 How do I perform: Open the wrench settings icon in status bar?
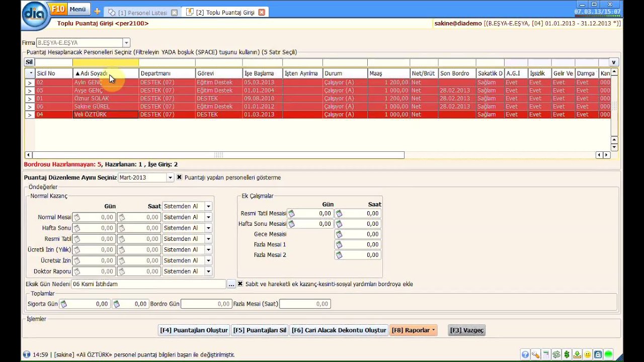point(536,354)
